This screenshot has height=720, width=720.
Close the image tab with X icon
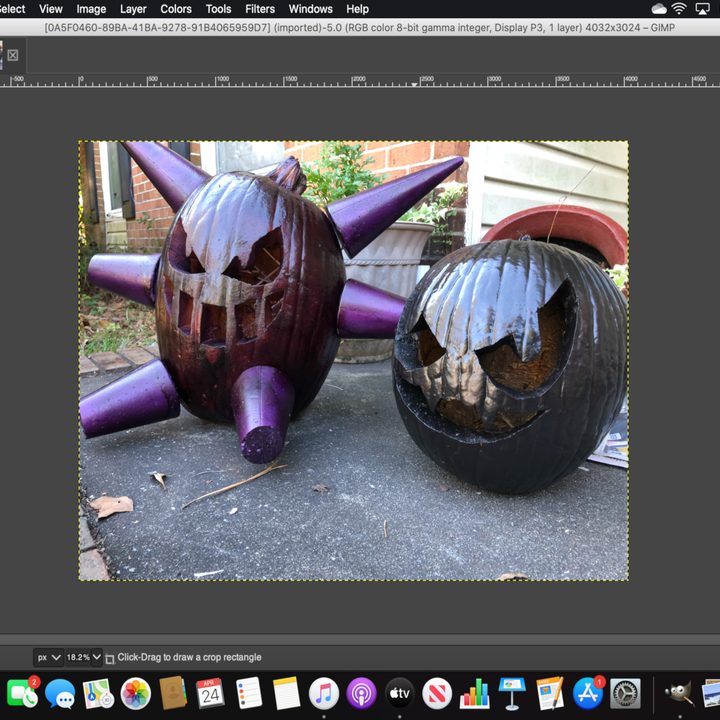click(x=13, y=56)
